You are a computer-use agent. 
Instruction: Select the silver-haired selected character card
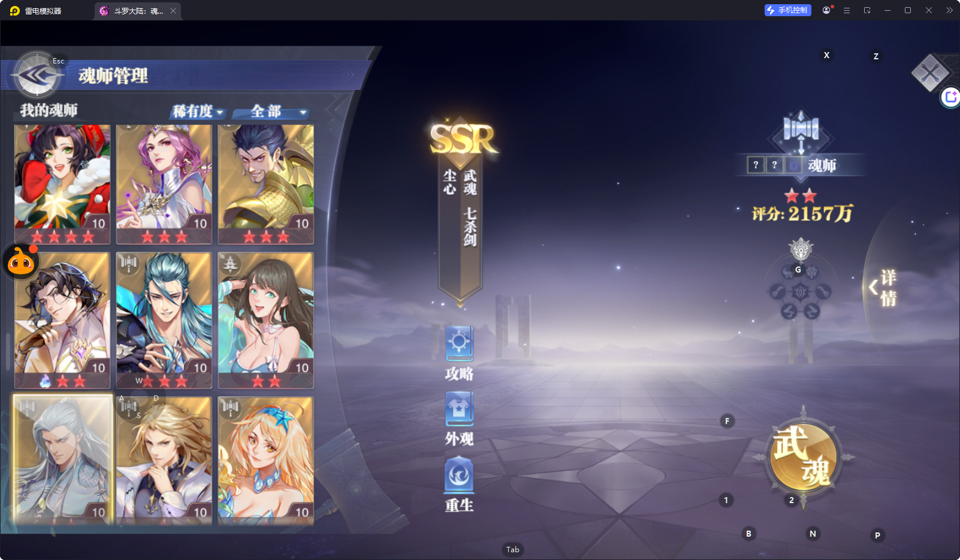62,458
